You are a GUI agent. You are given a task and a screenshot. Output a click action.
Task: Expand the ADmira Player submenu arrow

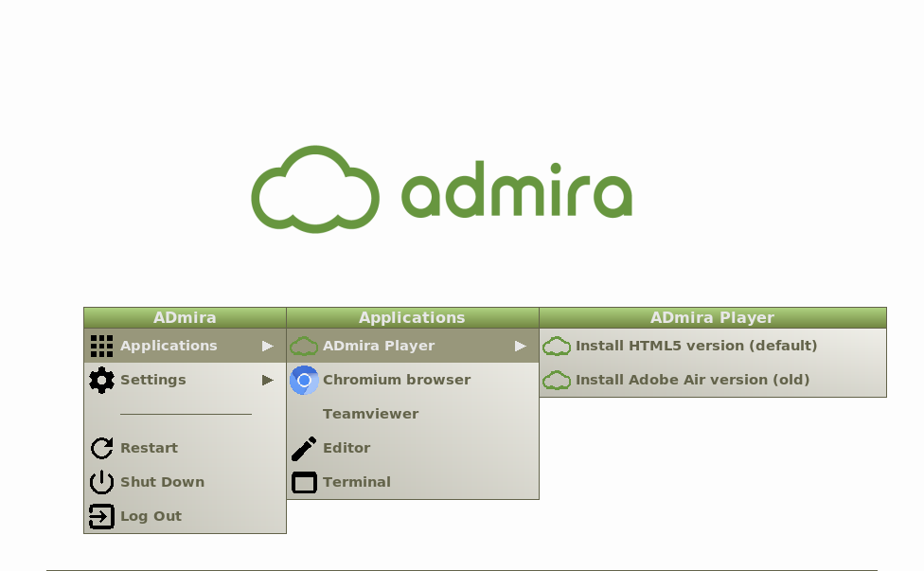[521, 346]
